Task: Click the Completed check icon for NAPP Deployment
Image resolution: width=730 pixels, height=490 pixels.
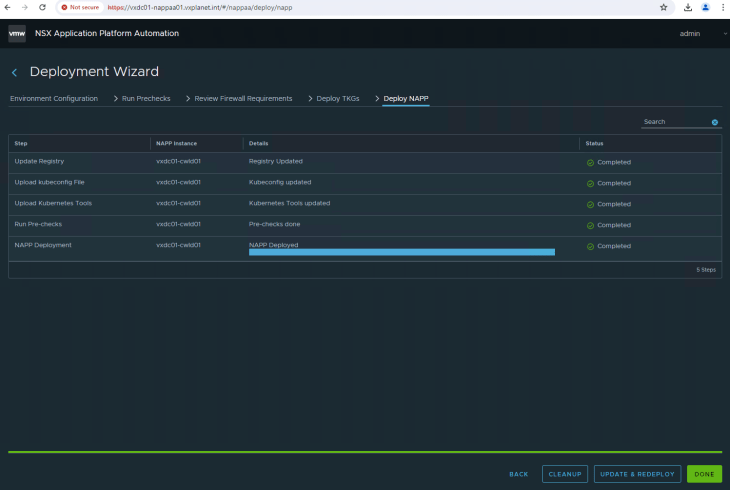Action: [590, 246]
